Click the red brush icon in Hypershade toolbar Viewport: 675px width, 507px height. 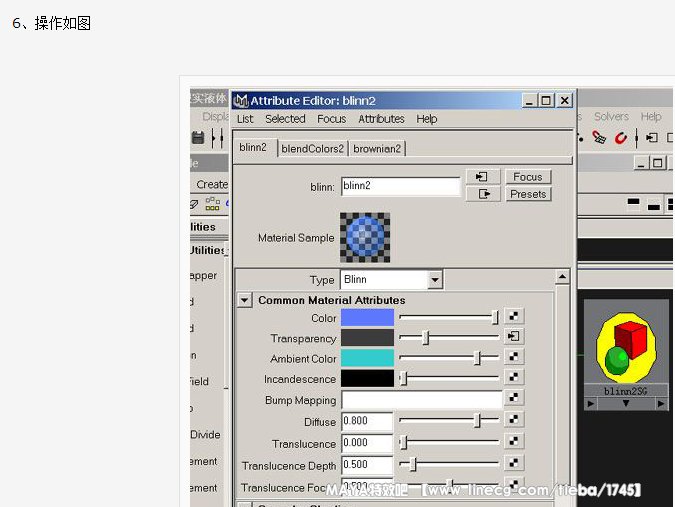599,137
